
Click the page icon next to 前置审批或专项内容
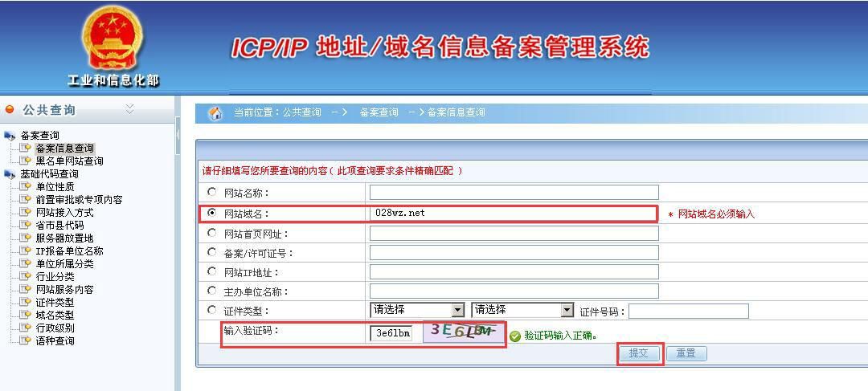point(26,200)
